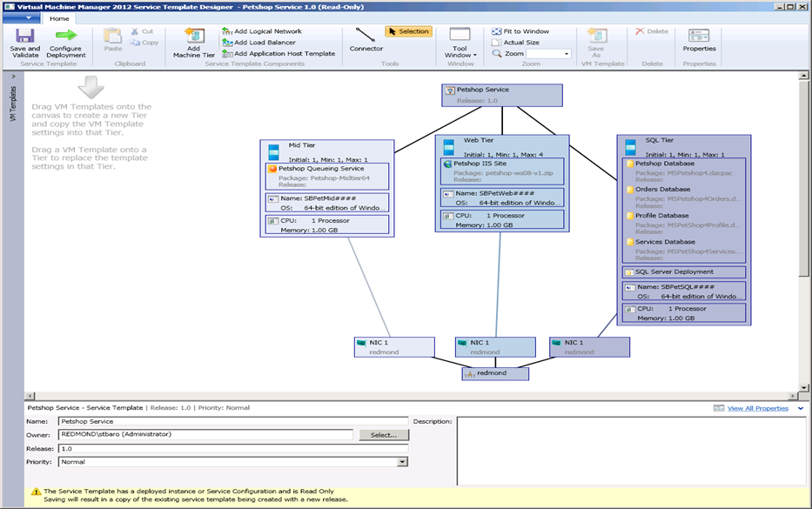Activate the Selection tool
The image size is (812, 509).
[x=408, y=31]
